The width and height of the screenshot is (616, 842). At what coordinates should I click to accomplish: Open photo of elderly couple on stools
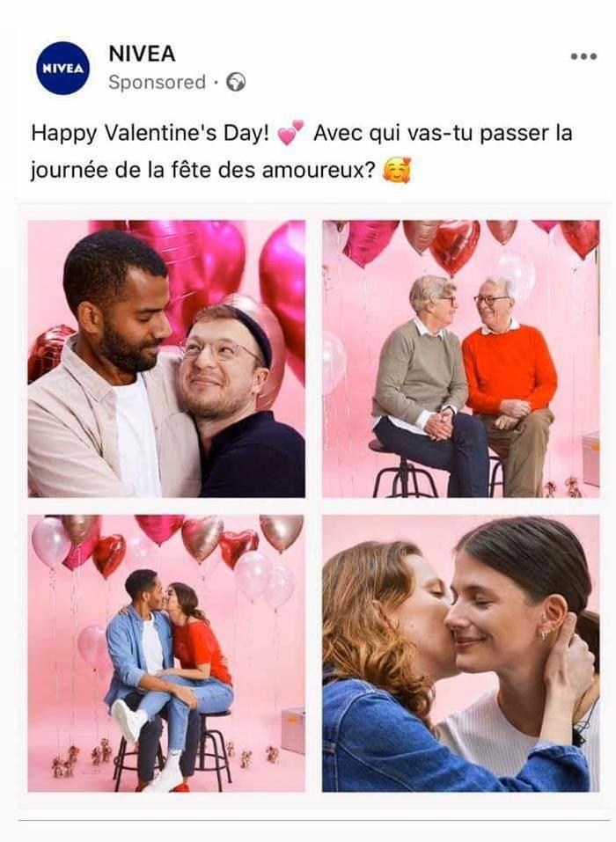click(461, 359)
